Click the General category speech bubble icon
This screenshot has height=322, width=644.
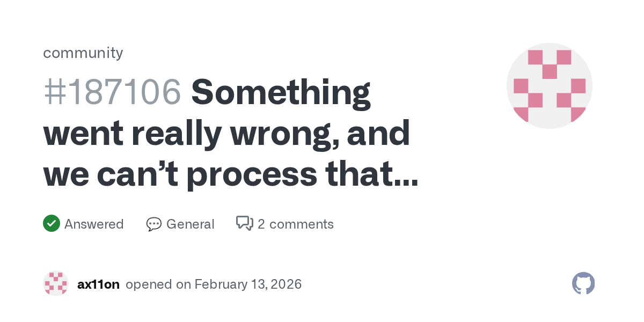pyautogui.click(x=153, y=224)
